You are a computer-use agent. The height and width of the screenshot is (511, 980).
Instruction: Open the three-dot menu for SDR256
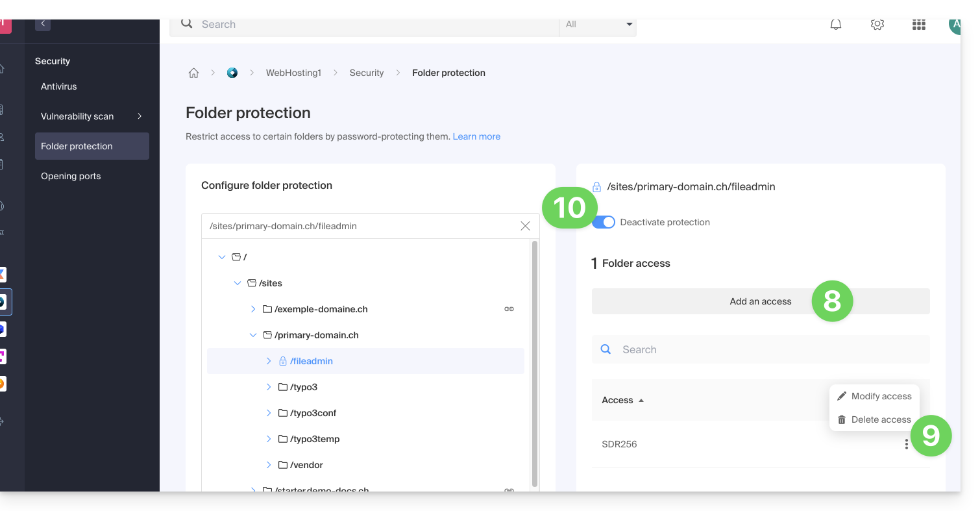[906, 444]
